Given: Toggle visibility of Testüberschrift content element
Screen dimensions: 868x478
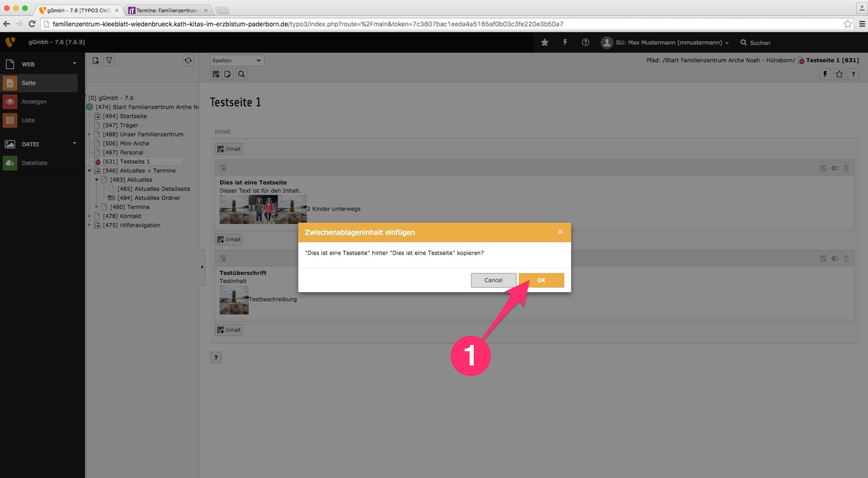Looking at the screenshot, I should (x=834, y=259).
